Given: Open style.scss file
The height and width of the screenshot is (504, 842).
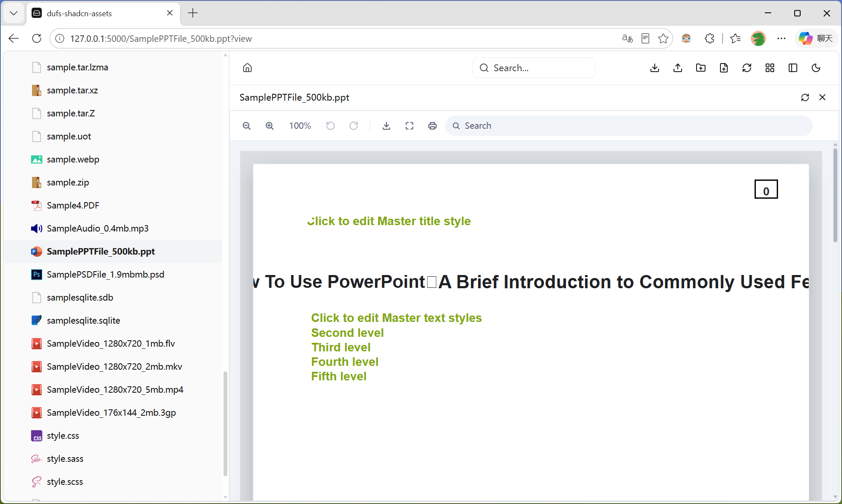Looking at the screenshot, I should tap(113, 482).
